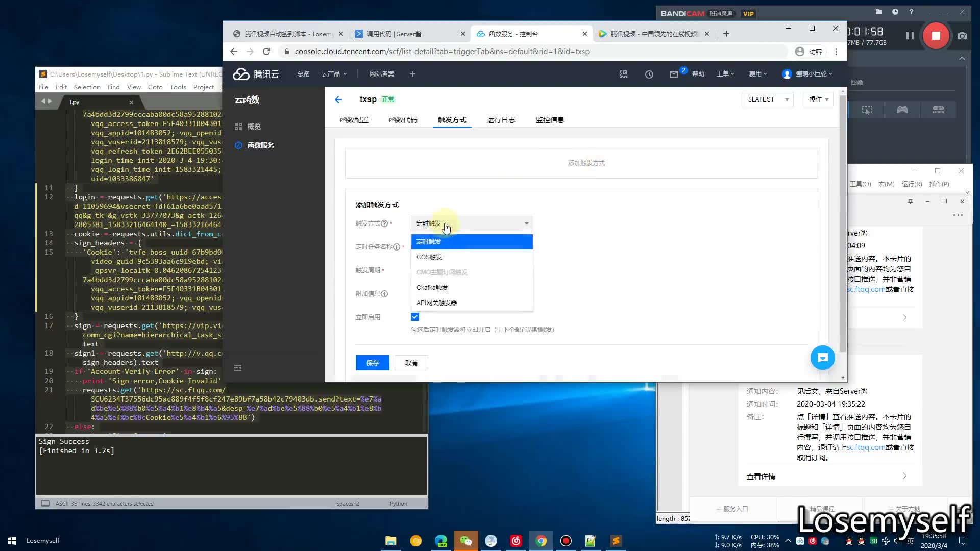Image resolution: width=980 pixels, height=551 pixels.
Task: Switch to the 函数代码 tab
Action: coord(403,120)
